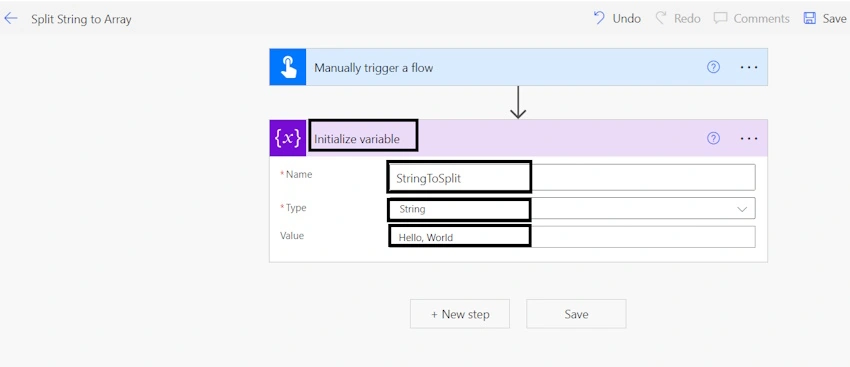Open help for Initialize variable

click(x=713, y=138)
